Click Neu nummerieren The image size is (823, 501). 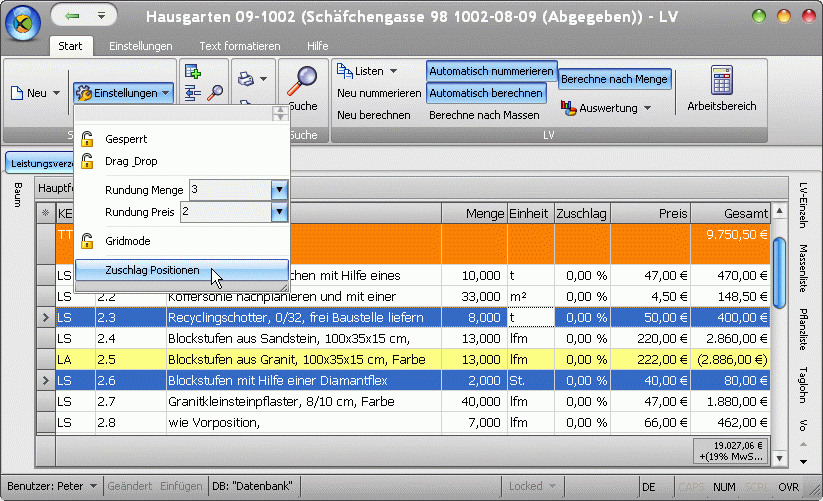[x=379, y=93]
